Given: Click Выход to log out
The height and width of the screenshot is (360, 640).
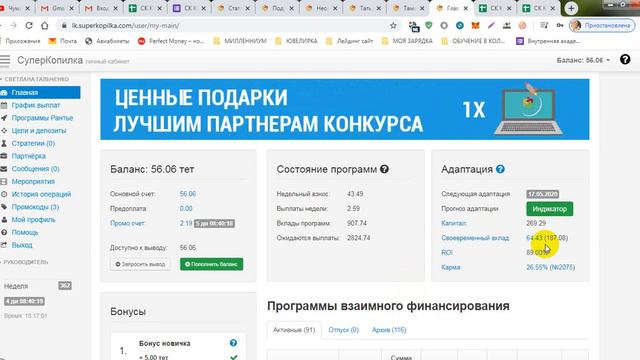Looking at the screenshot, I should [x=22, y=245].
